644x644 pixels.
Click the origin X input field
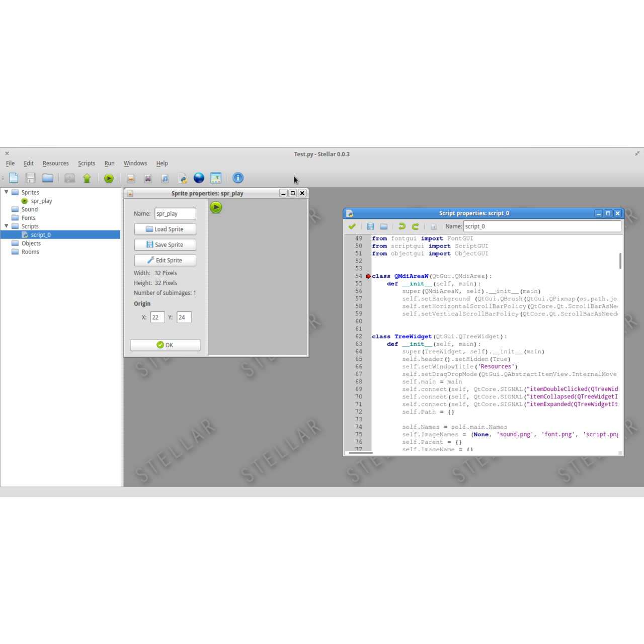[157, 317]
